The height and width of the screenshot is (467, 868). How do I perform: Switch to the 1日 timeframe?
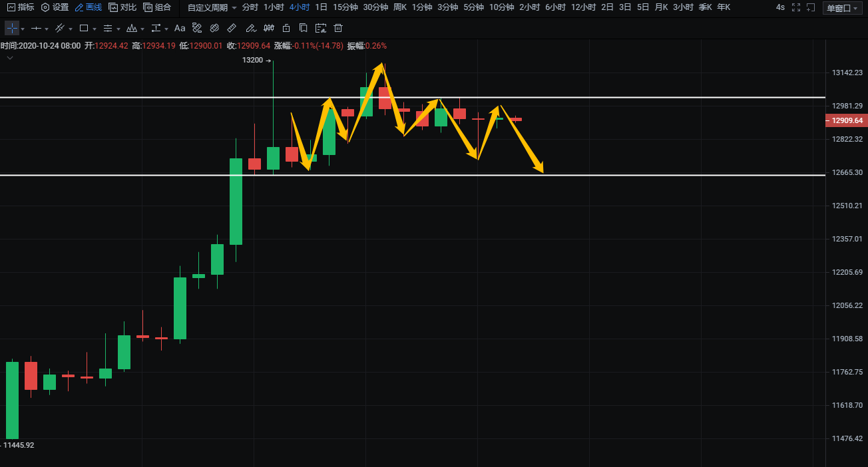pyautogui.click(x=321, y=7)
